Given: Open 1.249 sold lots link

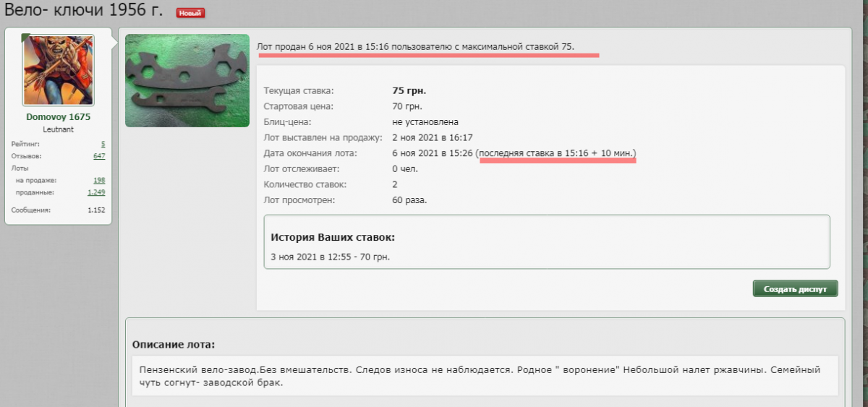Looking at the screenshot, I should coord(97,192).
